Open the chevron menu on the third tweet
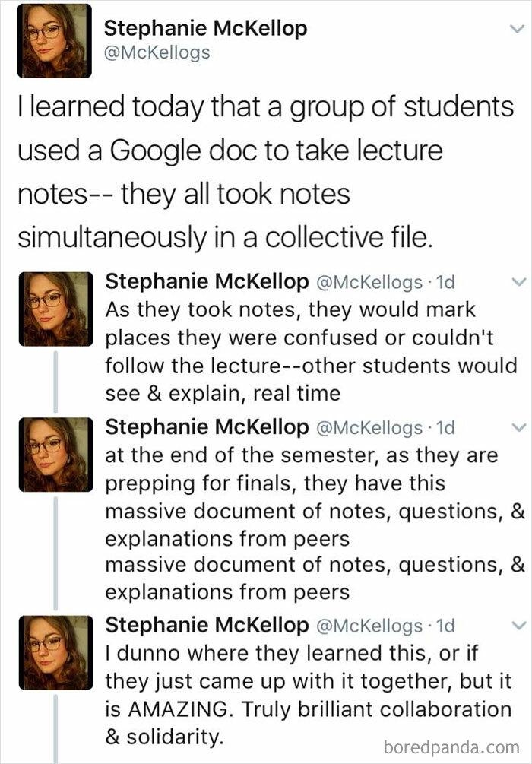 pos(518,427)
